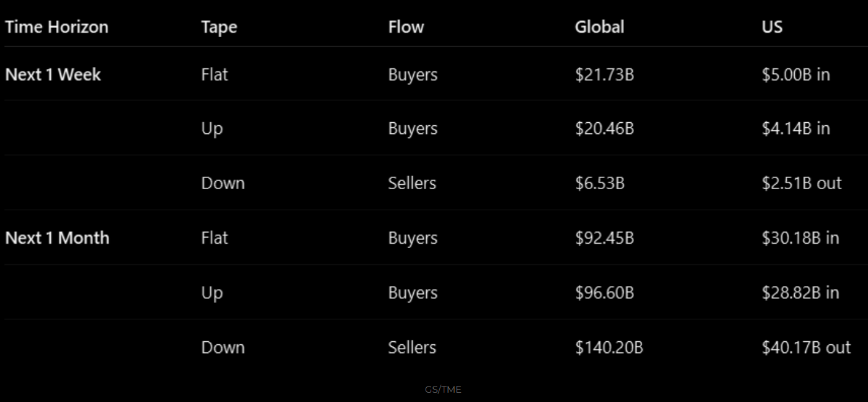Select the $96.60B Global cell
Screen dimensions: 868x402
click(x=604, y=293)
